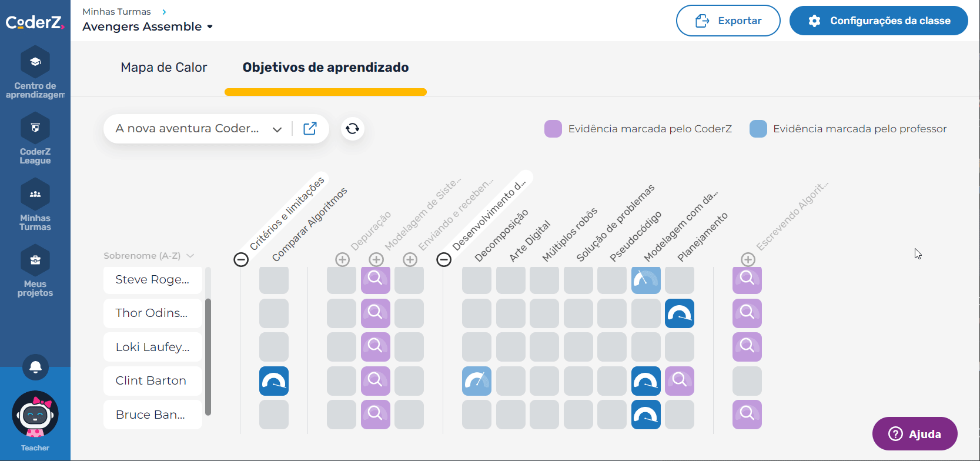This screenshot has height=461, width=980.
Task: Collapse the Desenvolvimento group
Action: (x=444, y=259)
